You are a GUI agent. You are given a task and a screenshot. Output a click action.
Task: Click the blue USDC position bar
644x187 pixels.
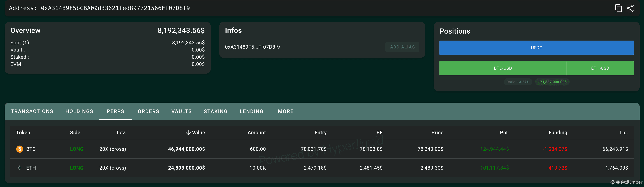[x=536, y=48]
